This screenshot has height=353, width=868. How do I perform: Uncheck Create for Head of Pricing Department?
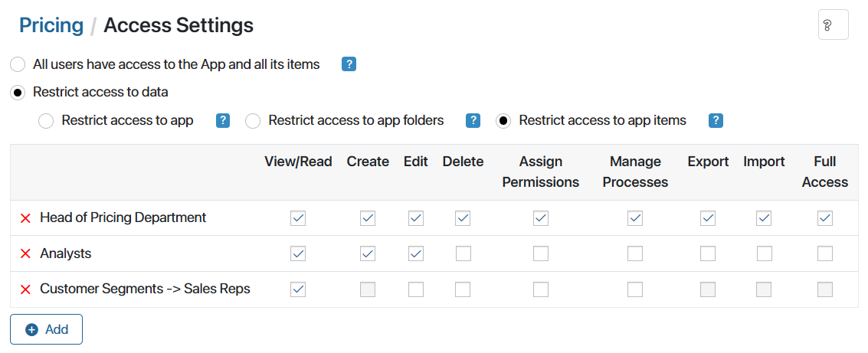[x=368, y=218]
